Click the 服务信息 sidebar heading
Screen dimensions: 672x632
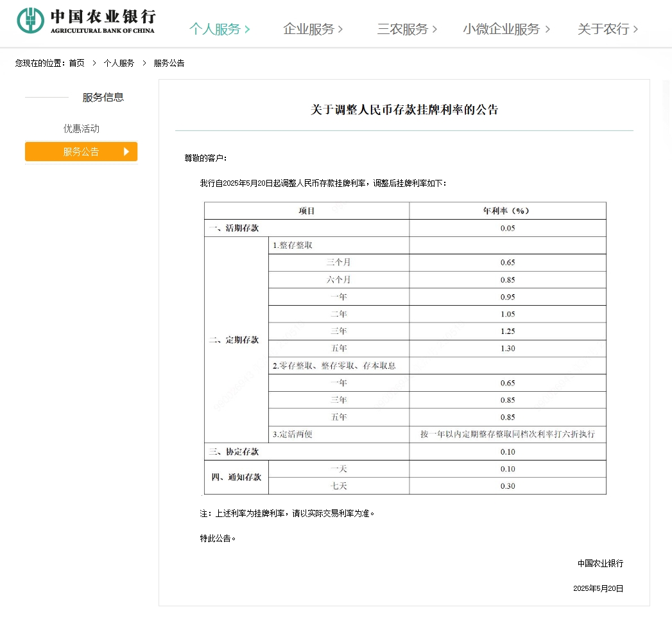[x=103, y=97]
